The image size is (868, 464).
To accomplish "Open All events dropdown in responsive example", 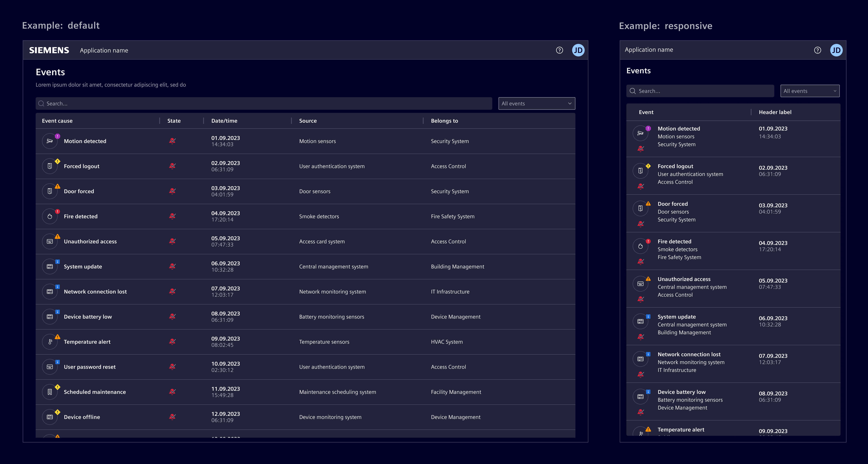I will [x=810, y=91].
